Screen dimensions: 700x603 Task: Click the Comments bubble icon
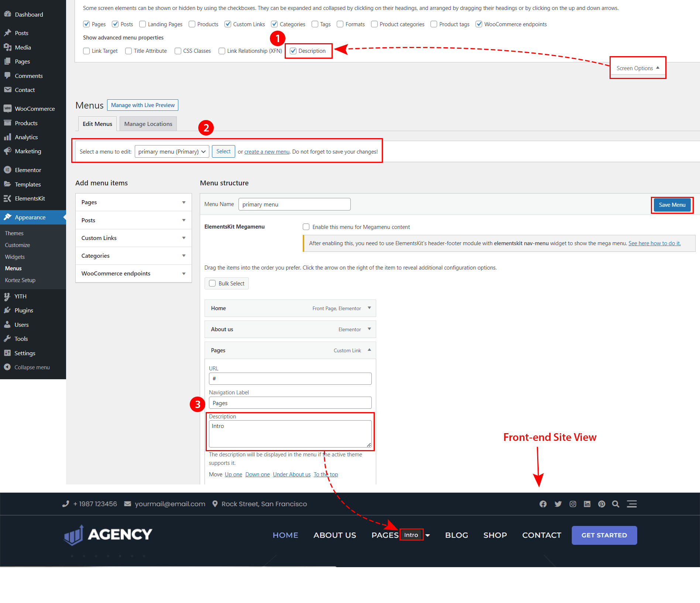point(7,76)
